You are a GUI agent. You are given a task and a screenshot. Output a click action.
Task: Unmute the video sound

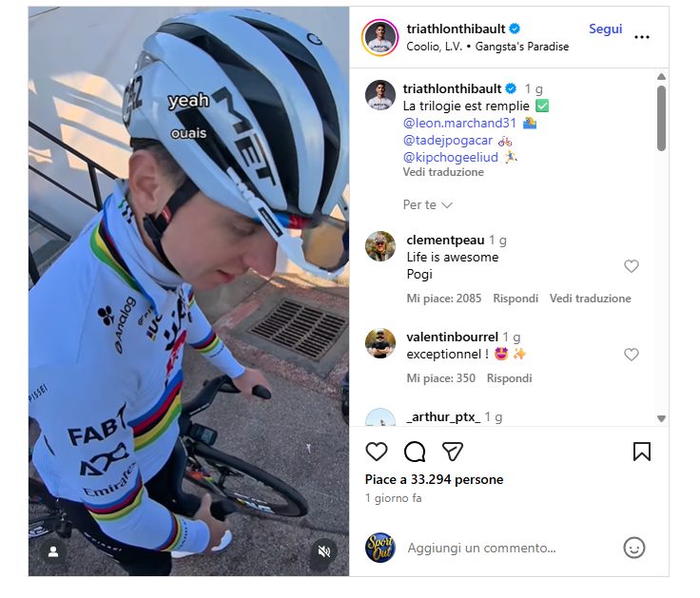323,551
